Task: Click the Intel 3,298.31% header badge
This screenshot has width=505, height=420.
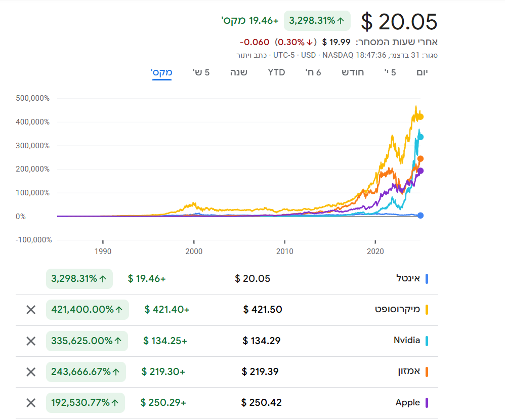Action: tap(317, 21)
